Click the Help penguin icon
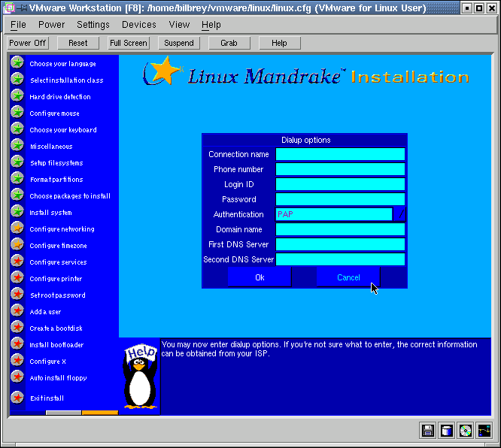The image size is (501, 448). pos(140,377)
